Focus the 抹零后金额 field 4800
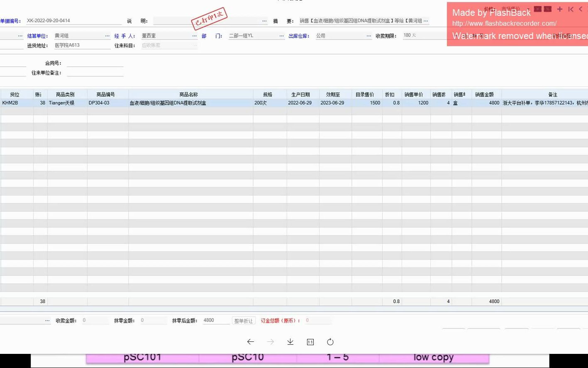 coord(216,320)
